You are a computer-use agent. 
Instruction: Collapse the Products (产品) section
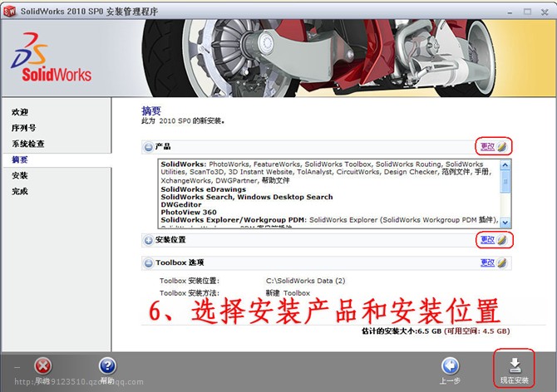pyautogui.click(x=148, y=146)
